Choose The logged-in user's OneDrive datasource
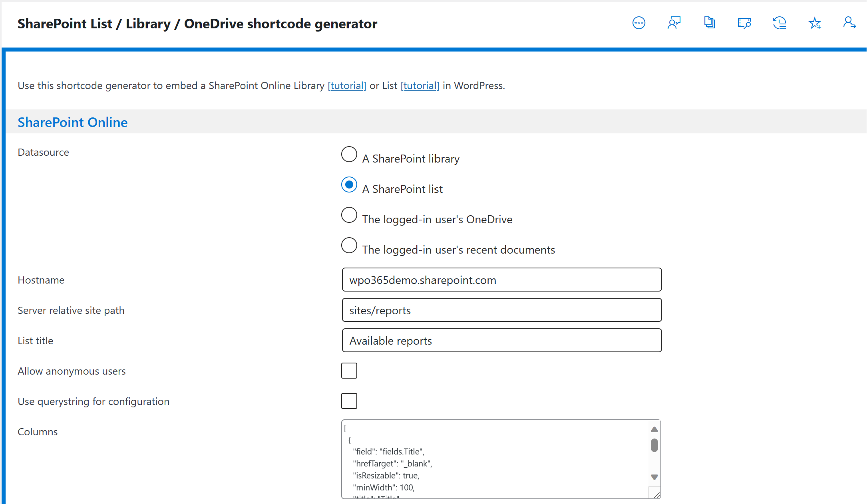867x504 pixels. click(349, 215)
